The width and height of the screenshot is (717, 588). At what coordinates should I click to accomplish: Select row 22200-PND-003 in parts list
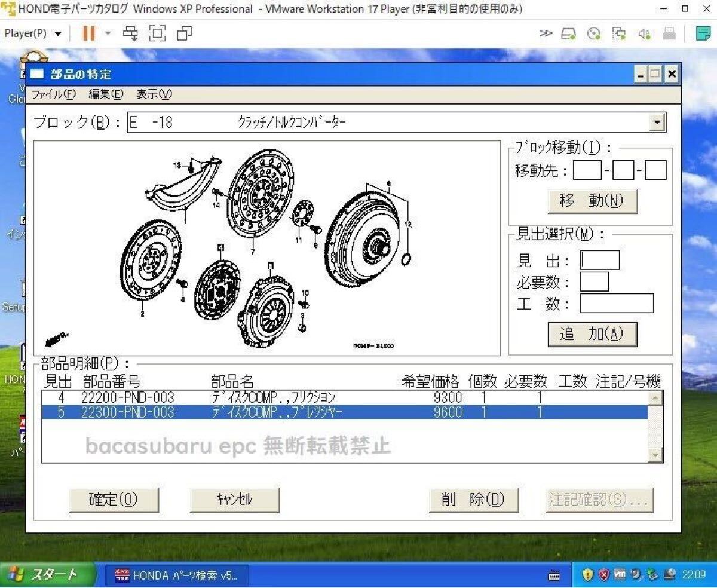click(x=345, y=397)
